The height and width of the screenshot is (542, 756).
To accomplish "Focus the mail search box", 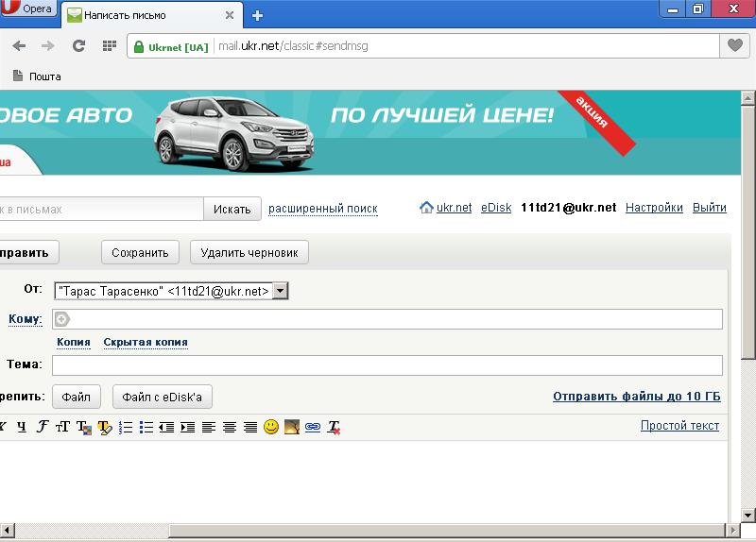I will tap(101, 209).
